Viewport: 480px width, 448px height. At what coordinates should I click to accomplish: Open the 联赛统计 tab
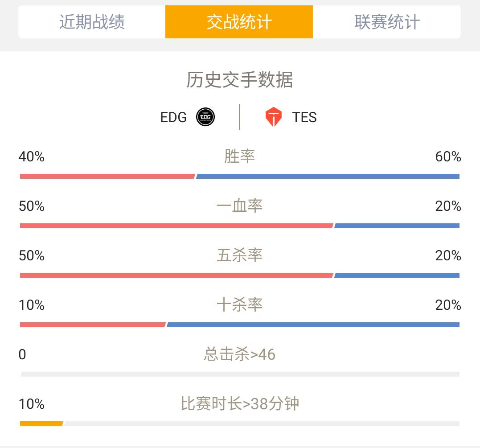(387, 22)
